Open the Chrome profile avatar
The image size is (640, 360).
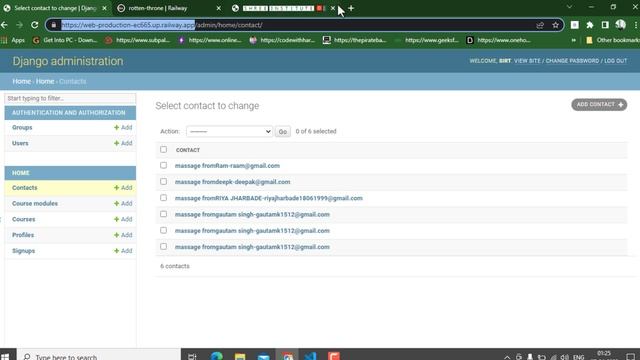point(620,25)
